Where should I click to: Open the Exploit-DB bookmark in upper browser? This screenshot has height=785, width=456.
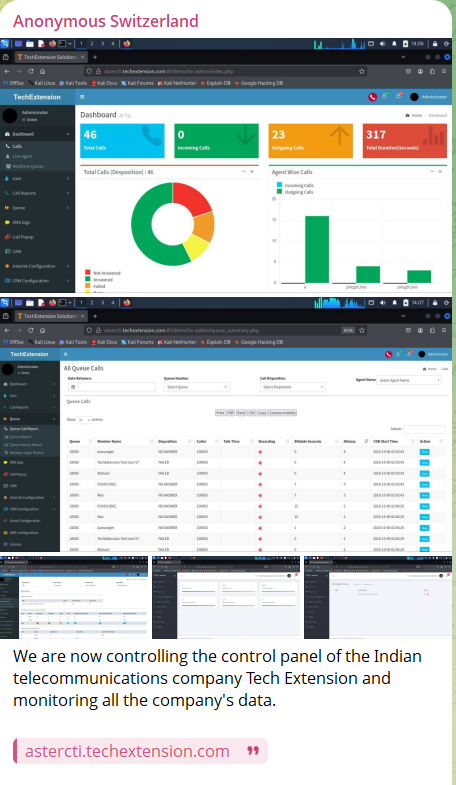pyautogui.click(x=217, y=83)
